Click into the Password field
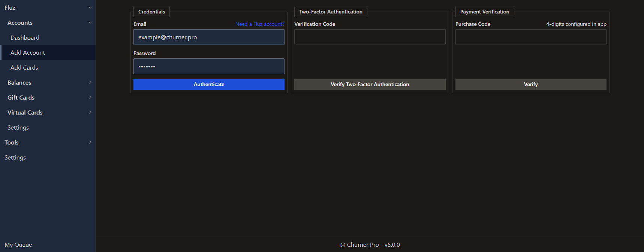Viewport: 644px width, 252px height. tap(209, 66)
